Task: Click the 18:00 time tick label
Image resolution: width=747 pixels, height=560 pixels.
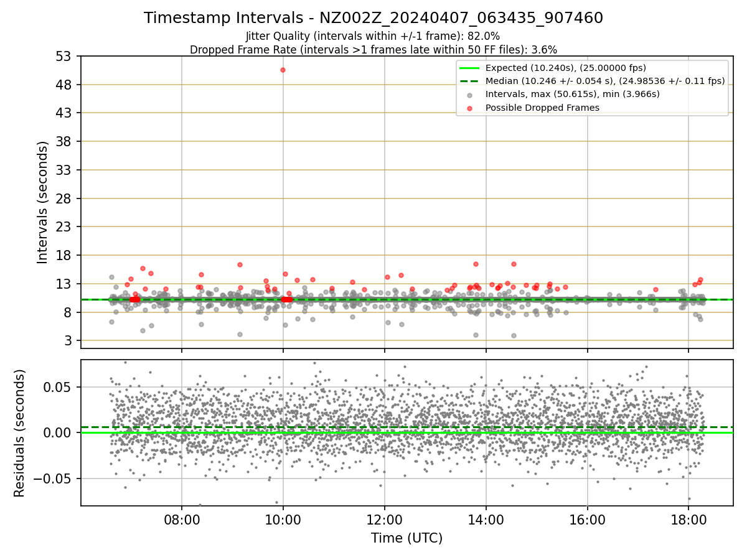Action: click(688, 519)
